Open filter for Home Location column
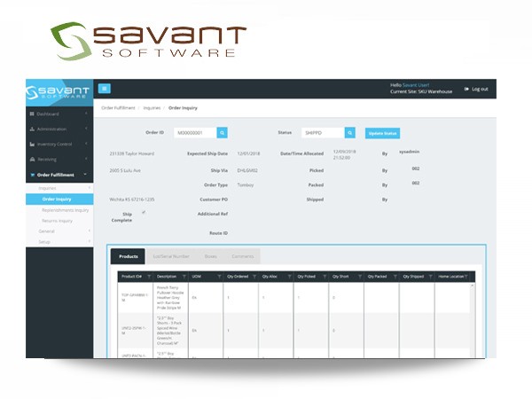532x399 pixels. click(x=465, y=277)
